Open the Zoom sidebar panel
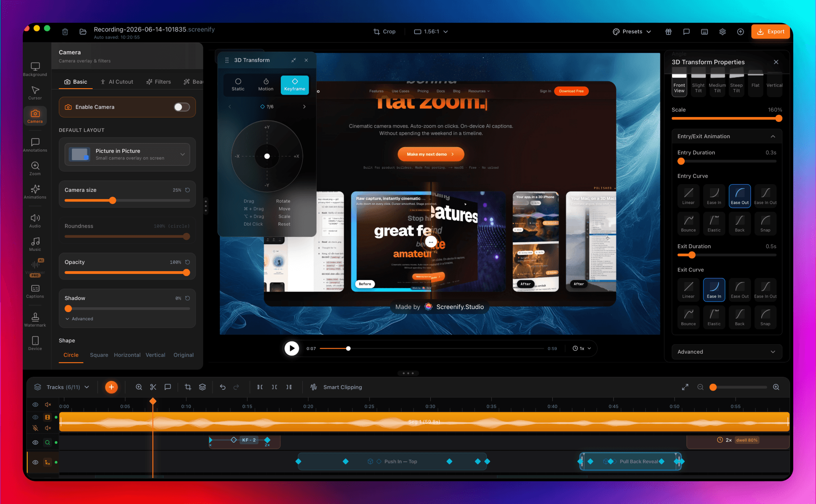Screen dimensions: 816x504 point(35,168)
